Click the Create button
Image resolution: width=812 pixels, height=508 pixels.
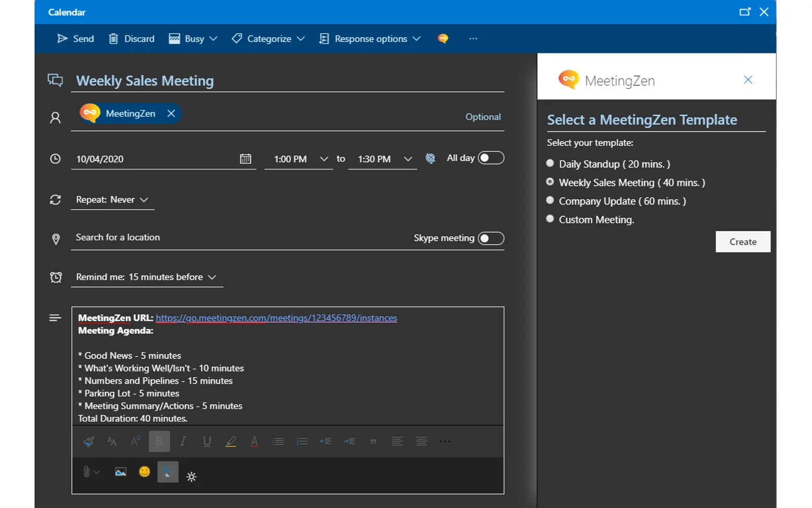(x=743, y=242)
